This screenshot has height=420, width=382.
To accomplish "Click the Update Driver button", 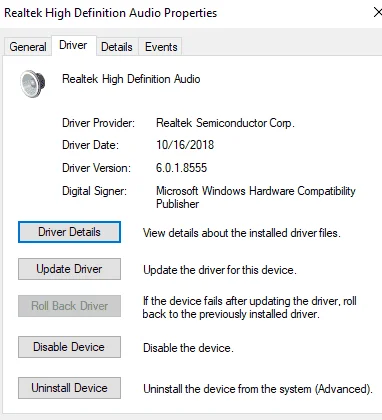I will point(69,269).
